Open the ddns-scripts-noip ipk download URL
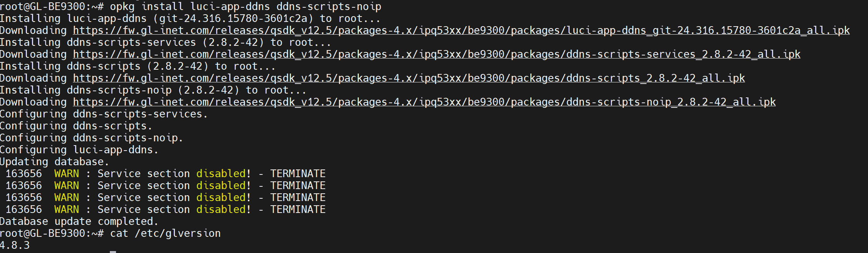 pos(424,102)
